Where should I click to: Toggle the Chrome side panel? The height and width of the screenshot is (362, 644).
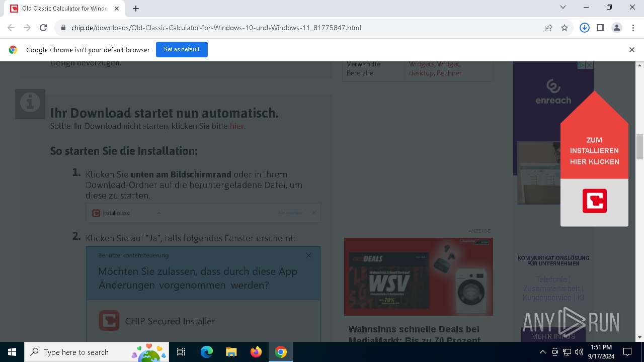(x=601, y=28)
